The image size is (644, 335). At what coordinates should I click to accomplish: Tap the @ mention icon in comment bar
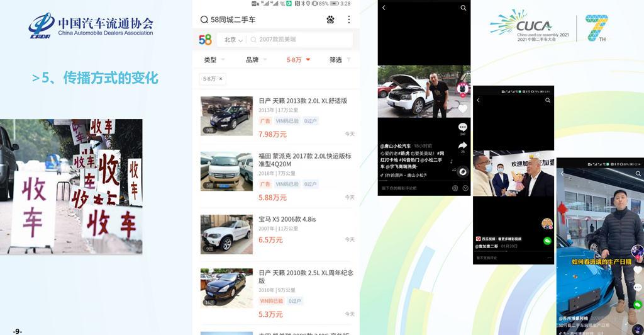point(455,188)
